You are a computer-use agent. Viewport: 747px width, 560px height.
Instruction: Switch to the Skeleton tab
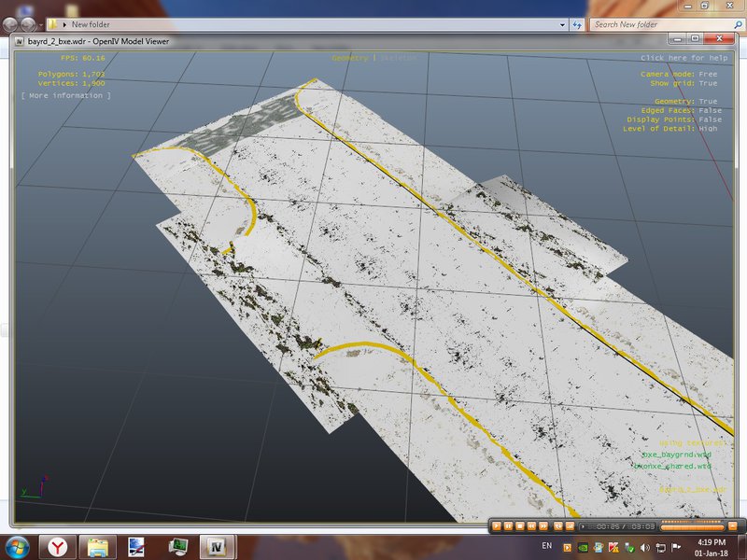pos(399,58)
